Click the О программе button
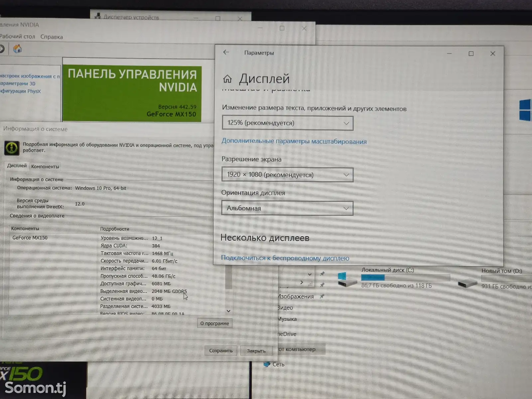The height and width of the screenshot is (399, 532). [x=214, y=323]
